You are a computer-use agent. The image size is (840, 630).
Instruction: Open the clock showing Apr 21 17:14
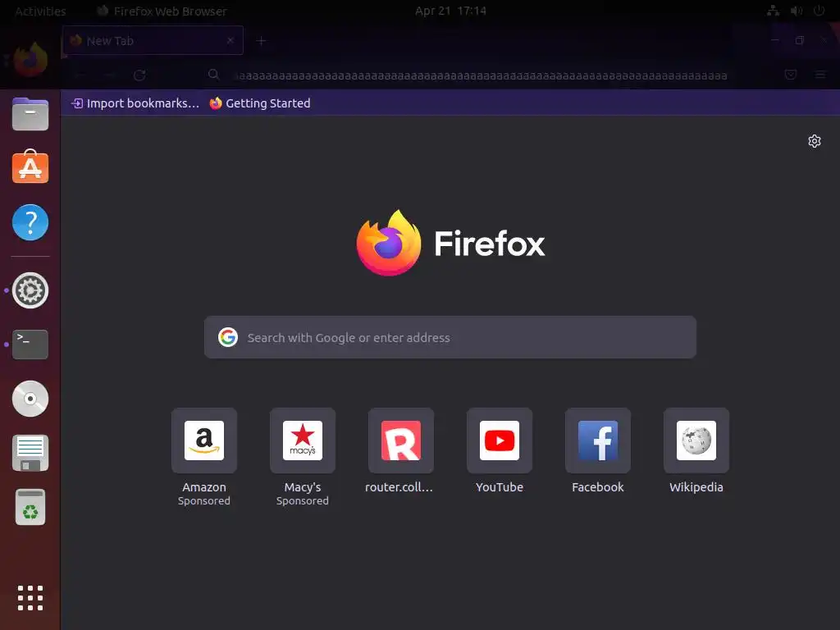pos(450,11)
